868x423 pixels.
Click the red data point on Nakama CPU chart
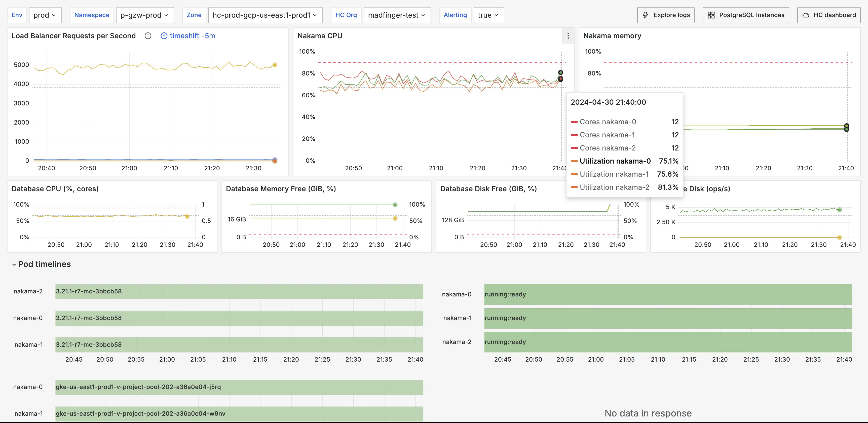[x=560, y=79]
